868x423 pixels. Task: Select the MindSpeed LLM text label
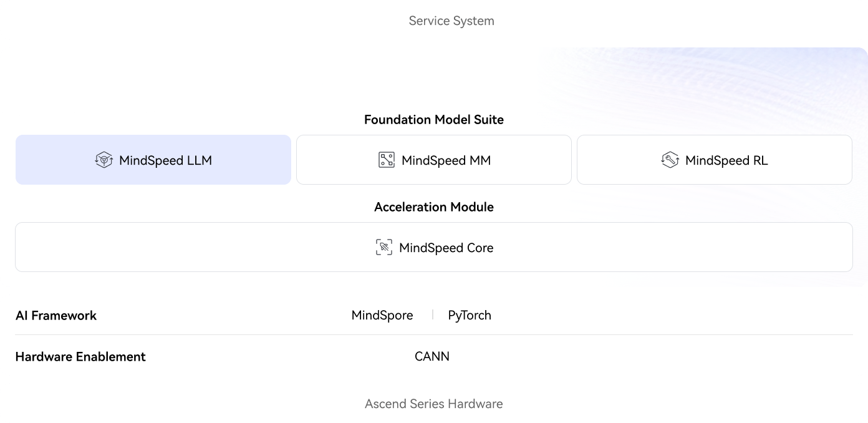pyautogui.click(x=165, y=160)
